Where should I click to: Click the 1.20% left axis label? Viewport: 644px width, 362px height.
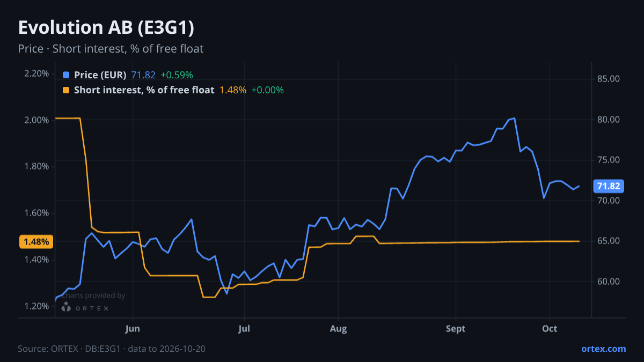point(36,306)
